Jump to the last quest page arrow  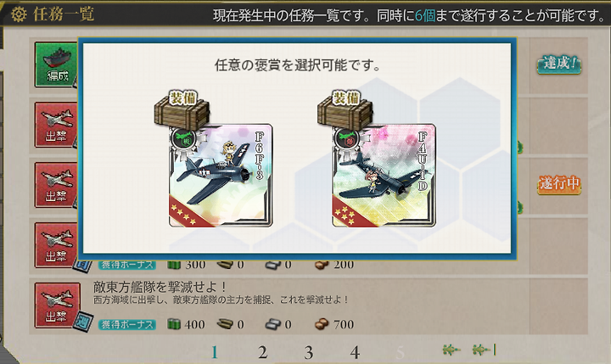pyautogui.click(x=484, y=350)
